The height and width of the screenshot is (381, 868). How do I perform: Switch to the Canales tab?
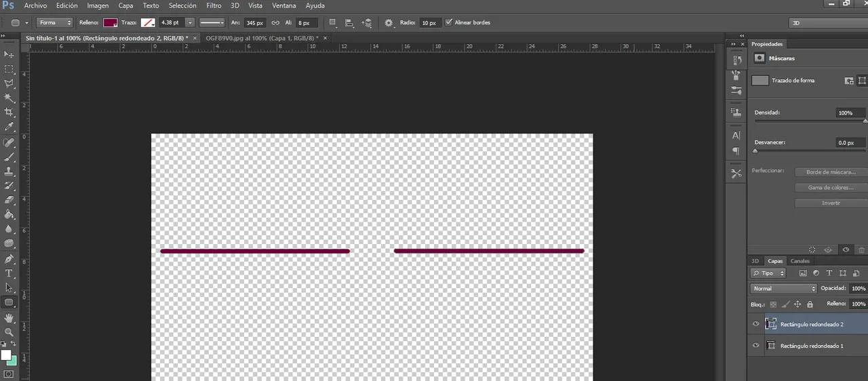(800, 261)
